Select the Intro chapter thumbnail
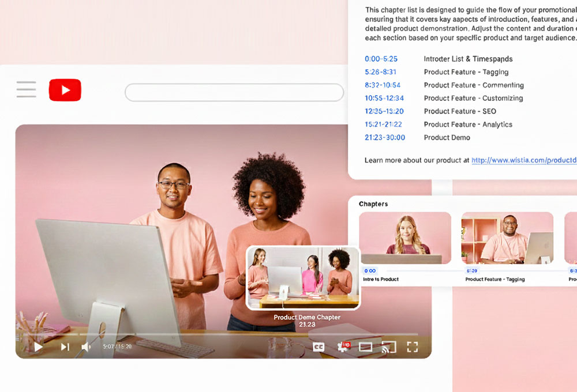577x392 pixels. pyautogui.click(x=404, y=238)
